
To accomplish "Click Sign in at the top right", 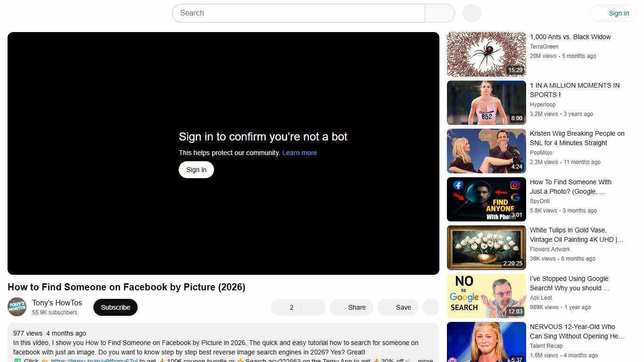I will 619,13.
